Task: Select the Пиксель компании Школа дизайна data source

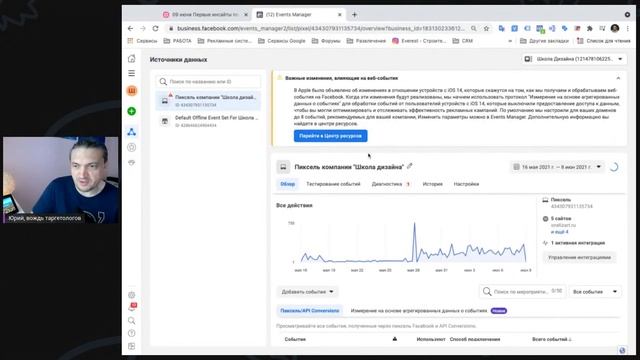Action: click(x=208, y=101)
